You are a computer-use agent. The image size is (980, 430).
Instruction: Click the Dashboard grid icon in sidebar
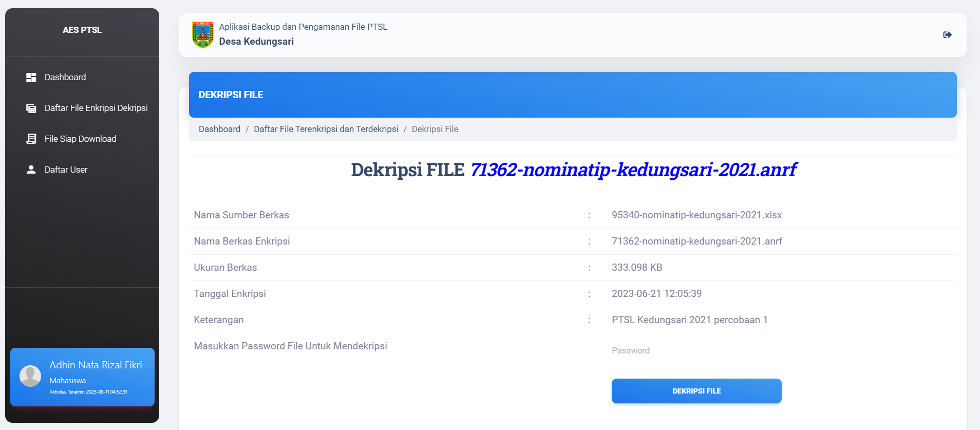pyautogui.click(x=31, y=78)
